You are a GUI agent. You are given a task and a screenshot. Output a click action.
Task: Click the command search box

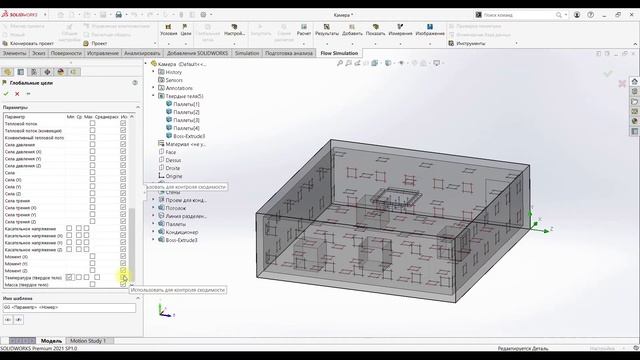click(520, 15)
